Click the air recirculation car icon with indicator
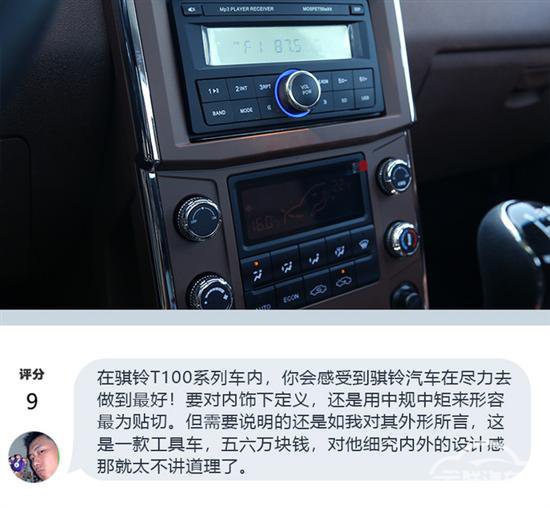 tap(343, 279)
